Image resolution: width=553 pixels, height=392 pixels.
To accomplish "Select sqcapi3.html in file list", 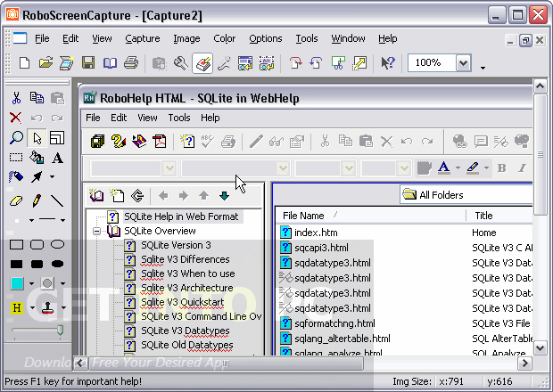I will coord(321,248).
